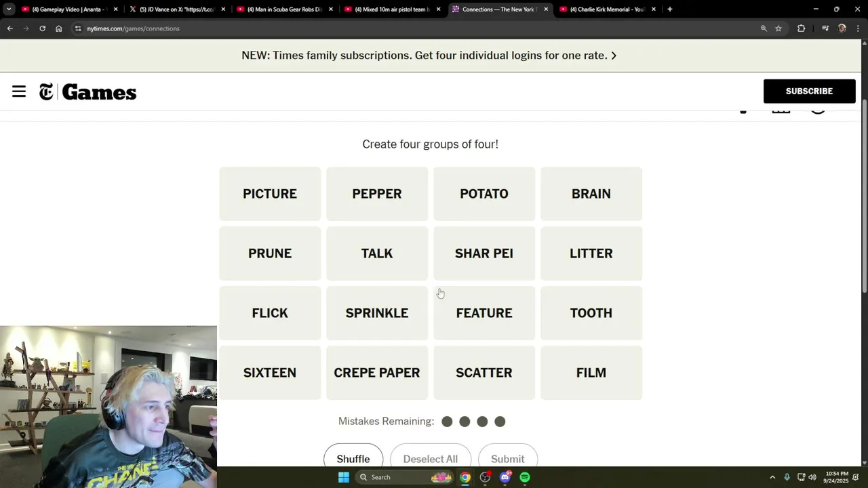
Task: Open the taskbar clock and date
Action: 835,477
